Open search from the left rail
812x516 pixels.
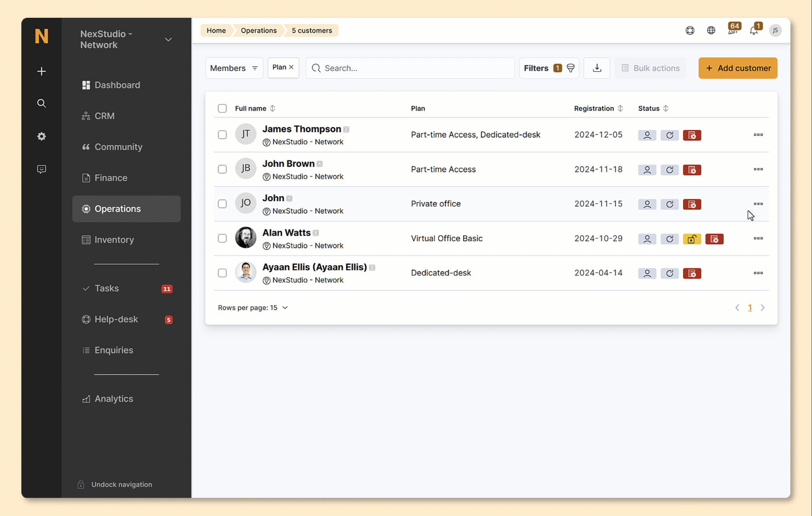pos(41,103)
